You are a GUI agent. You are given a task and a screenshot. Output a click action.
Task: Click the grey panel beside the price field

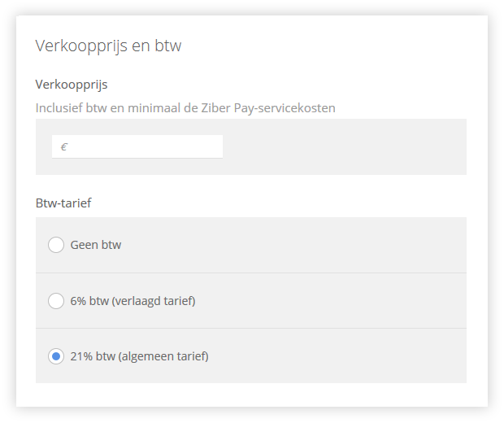pos(344,146)
